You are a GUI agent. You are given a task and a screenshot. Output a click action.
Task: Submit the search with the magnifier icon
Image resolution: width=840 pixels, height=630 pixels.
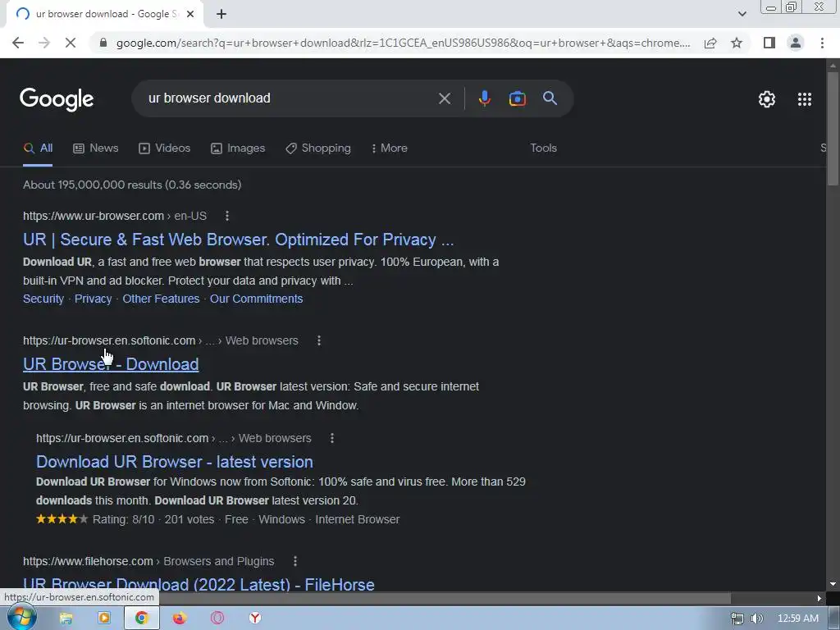550,98
